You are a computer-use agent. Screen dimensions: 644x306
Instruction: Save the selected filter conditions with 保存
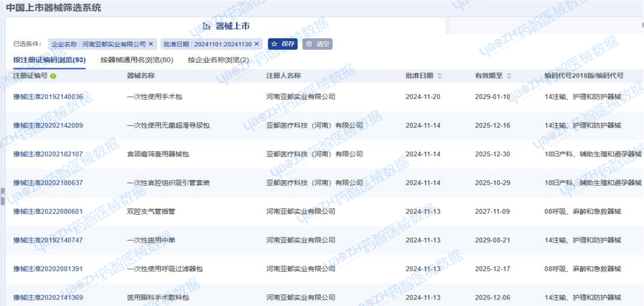(283, 44)
